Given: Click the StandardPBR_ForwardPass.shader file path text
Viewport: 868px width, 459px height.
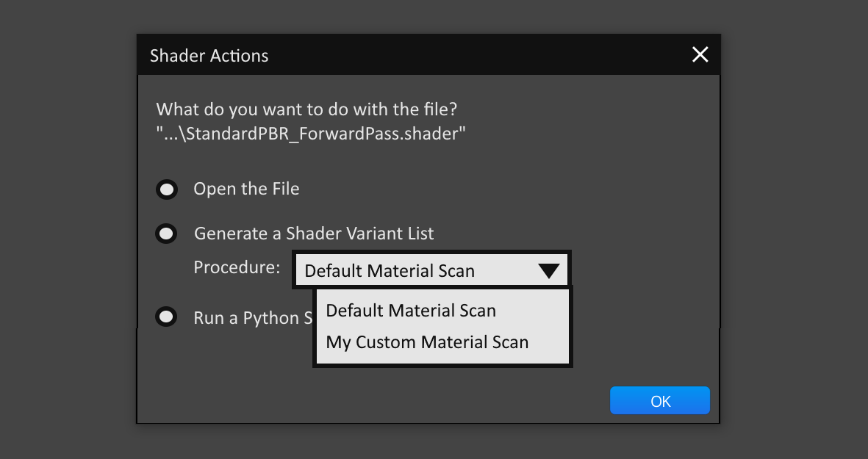Looking at the screenshot, I should click(310, 133).
